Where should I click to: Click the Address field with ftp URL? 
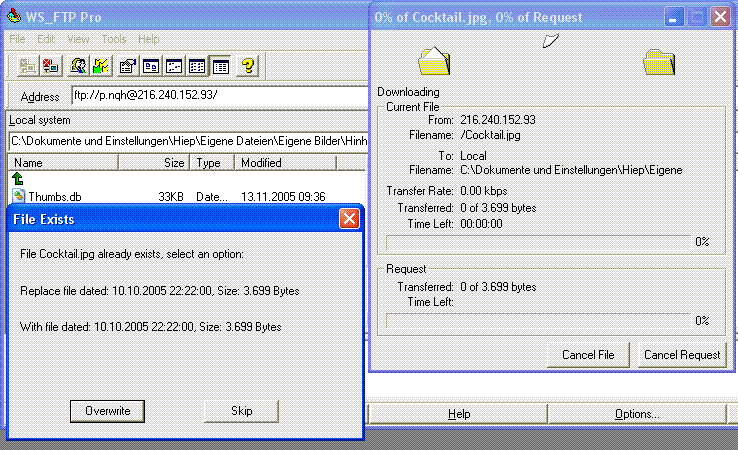click(219, 95)
